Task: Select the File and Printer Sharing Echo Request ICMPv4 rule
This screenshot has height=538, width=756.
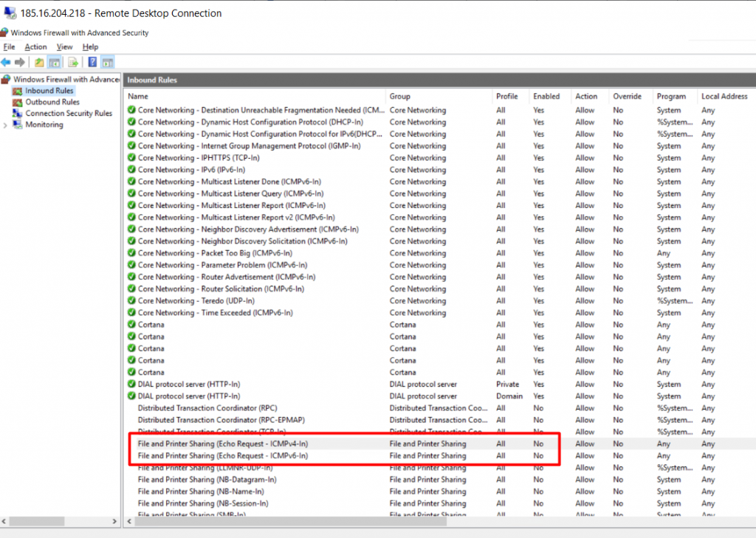Action: [221, 444]
